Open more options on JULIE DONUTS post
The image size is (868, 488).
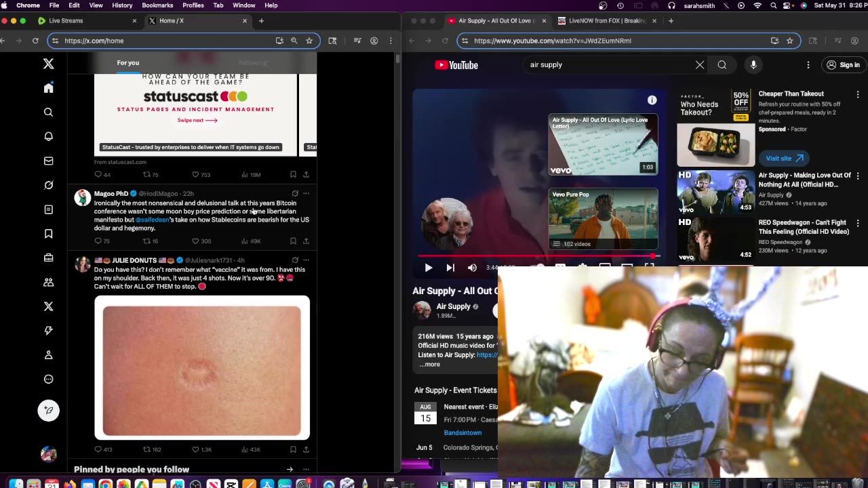pos(306,260)
